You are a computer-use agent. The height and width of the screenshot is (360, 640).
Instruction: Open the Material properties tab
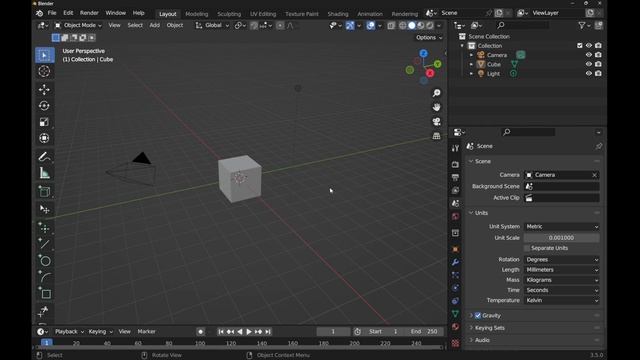coord(456,327)
